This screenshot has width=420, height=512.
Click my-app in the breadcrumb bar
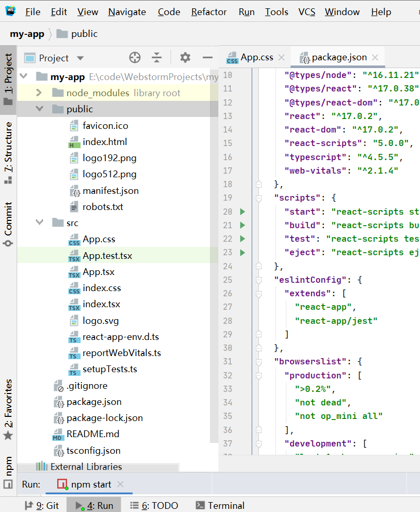[27, 34]
